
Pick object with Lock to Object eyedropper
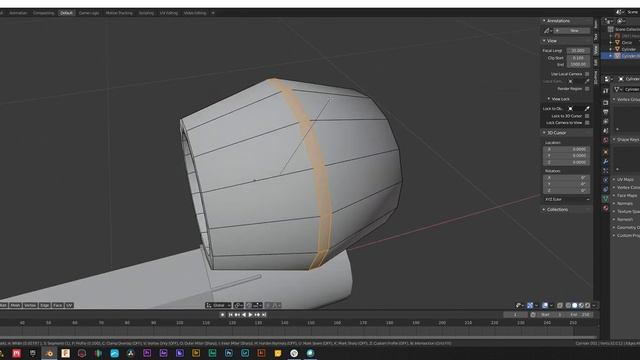click(x=587, y=109)
